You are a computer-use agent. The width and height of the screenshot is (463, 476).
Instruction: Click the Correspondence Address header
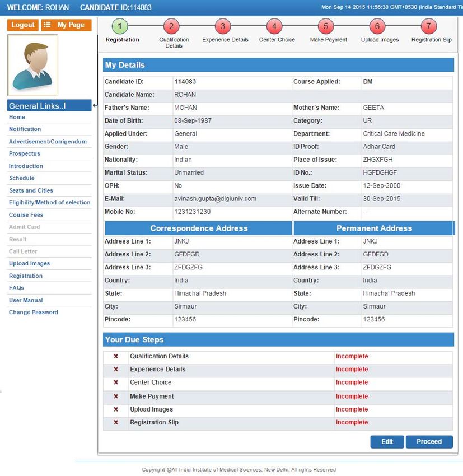(x=198, y=228)
